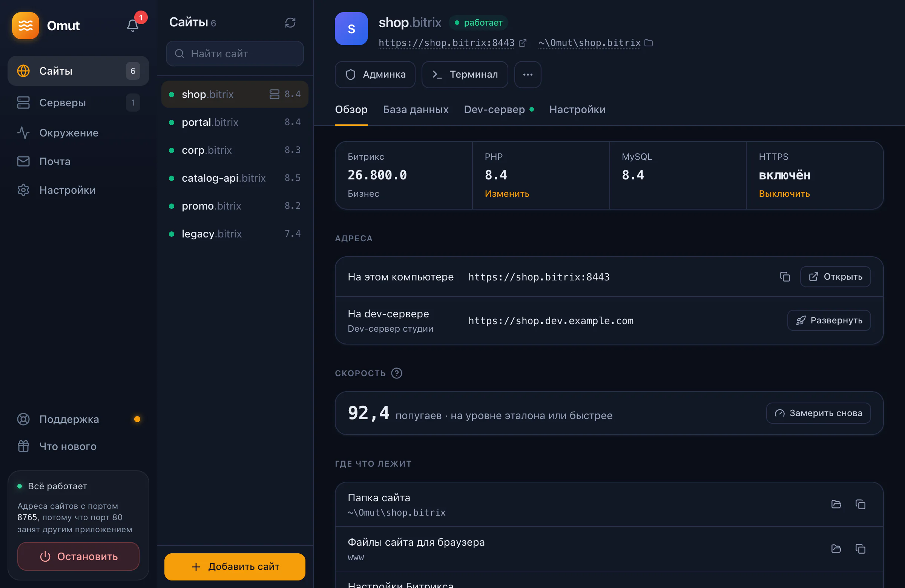Click the Остановить button
The width and height of the screenshot is (905, 588).
78,556
